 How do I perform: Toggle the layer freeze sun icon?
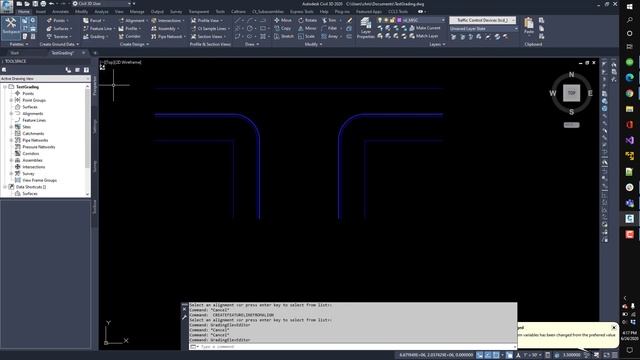386,20
